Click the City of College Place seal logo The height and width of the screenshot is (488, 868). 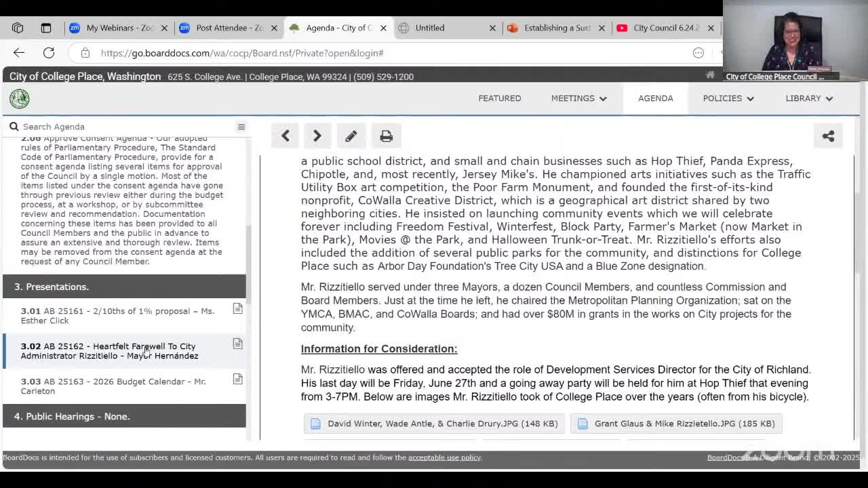[x=20, y=99]
